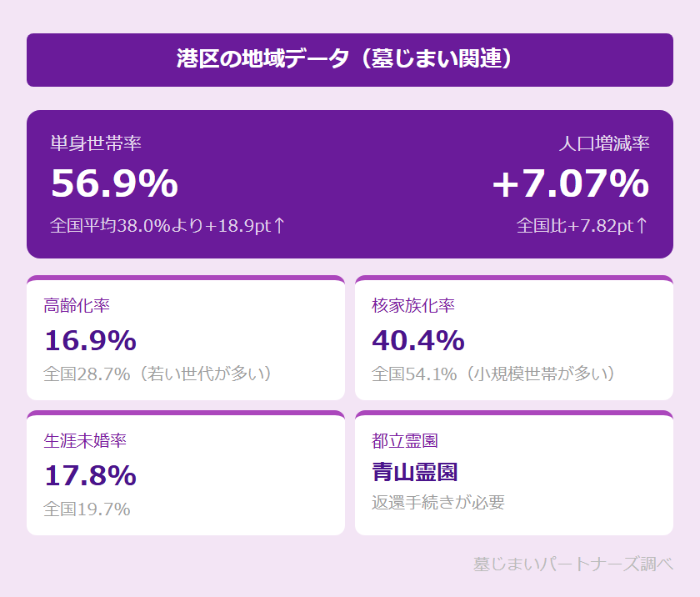Click 全国28.7%(若い世代が多い) note
700x597 pixels.
(158, 374)
